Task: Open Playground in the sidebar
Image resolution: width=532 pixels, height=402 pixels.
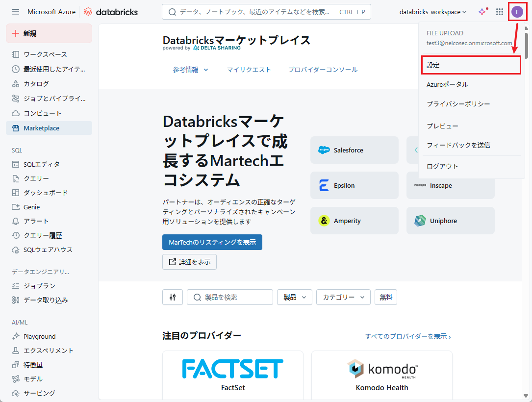Action: point(39,336)
